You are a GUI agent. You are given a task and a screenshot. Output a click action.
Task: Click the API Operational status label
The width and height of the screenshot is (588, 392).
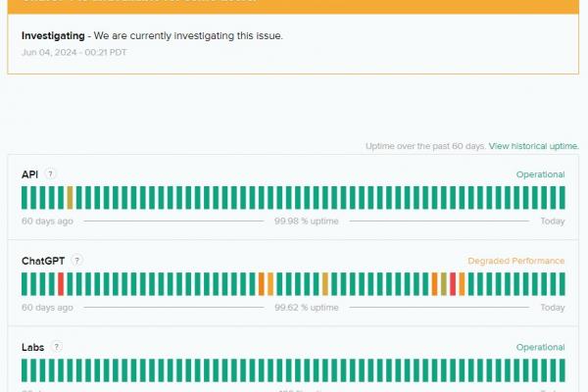[x=540, y=174]
